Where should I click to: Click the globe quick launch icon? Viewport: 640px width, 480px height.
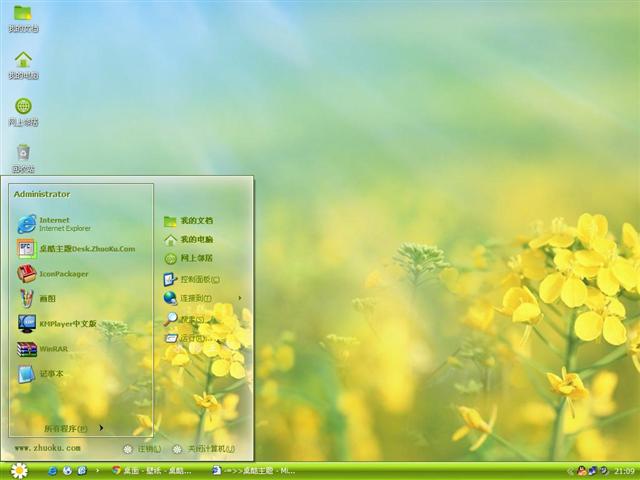pos(67,471)
